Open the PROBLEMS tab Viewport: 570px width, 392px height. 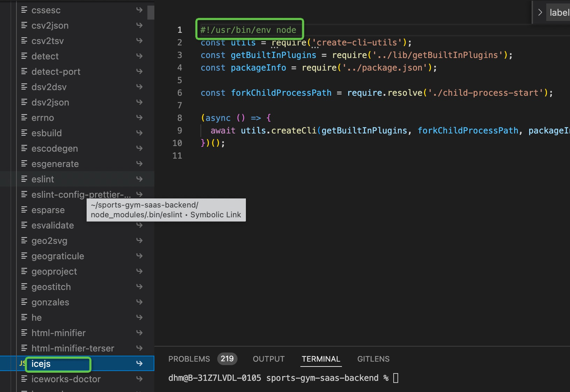click(x=189, y=359)
